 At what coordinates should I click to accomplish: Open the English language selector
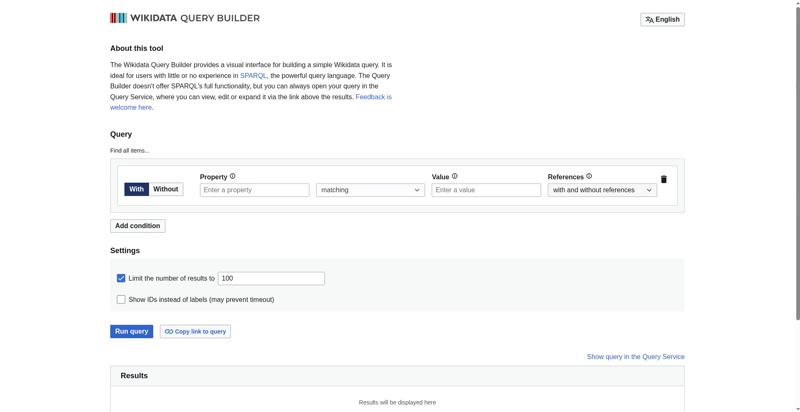(x=662, y=20)
